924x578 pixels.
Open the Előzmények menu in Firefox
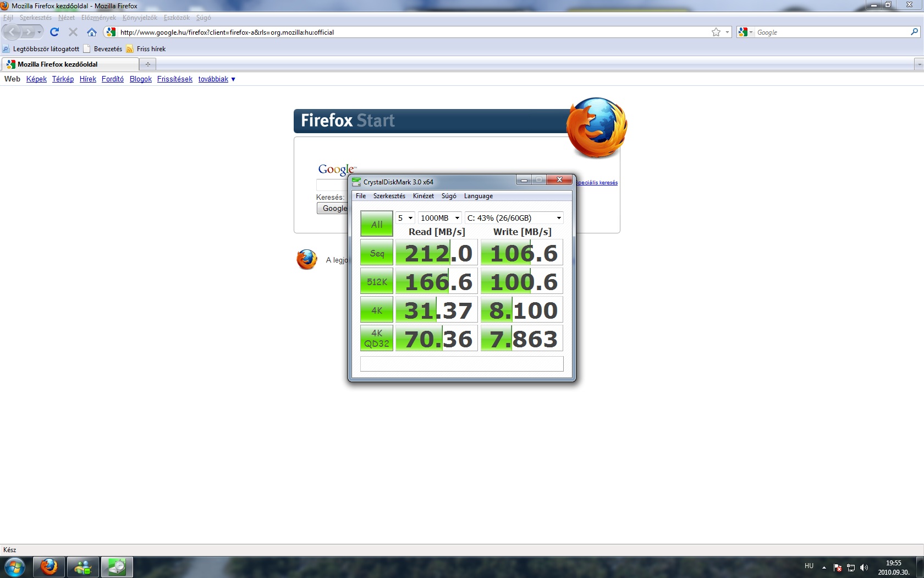(x=99, y=18)
